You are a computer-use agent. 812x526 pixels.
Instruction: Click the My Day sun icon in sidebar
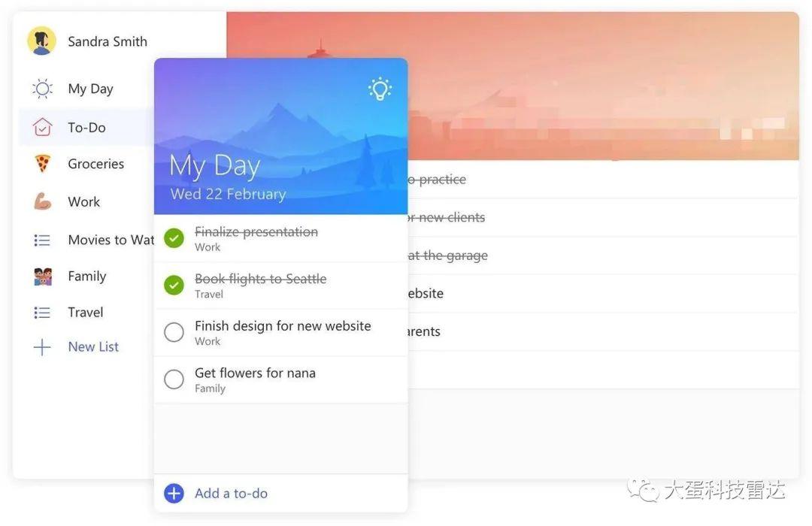[42, 89]
